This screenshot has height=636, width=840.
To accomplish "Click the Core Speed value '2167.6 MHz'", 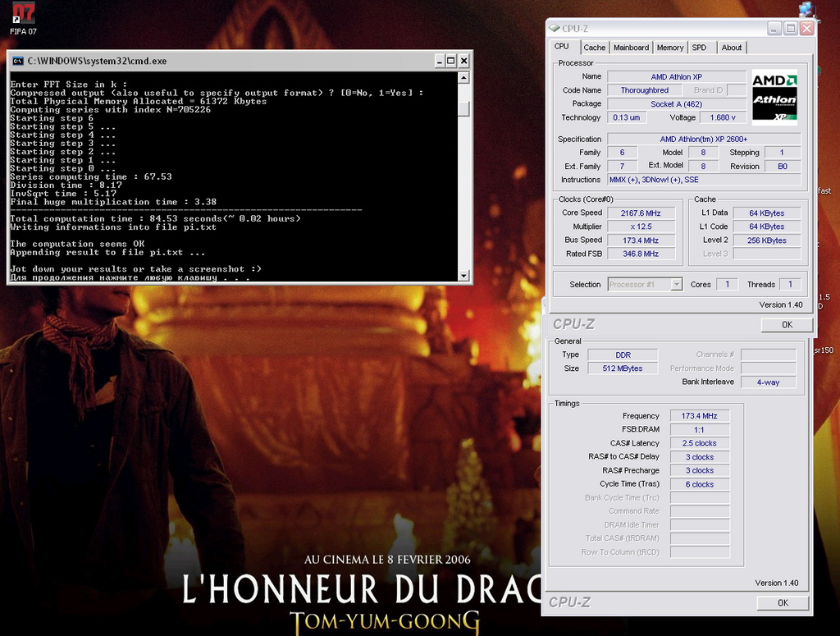I will (641, 213).
